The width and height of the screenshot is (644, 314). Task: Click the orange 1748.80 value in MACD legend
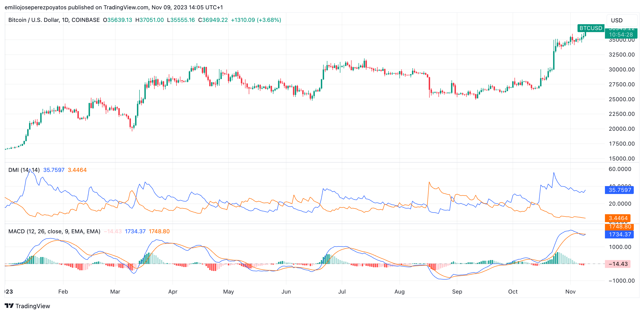coord(159,231)
